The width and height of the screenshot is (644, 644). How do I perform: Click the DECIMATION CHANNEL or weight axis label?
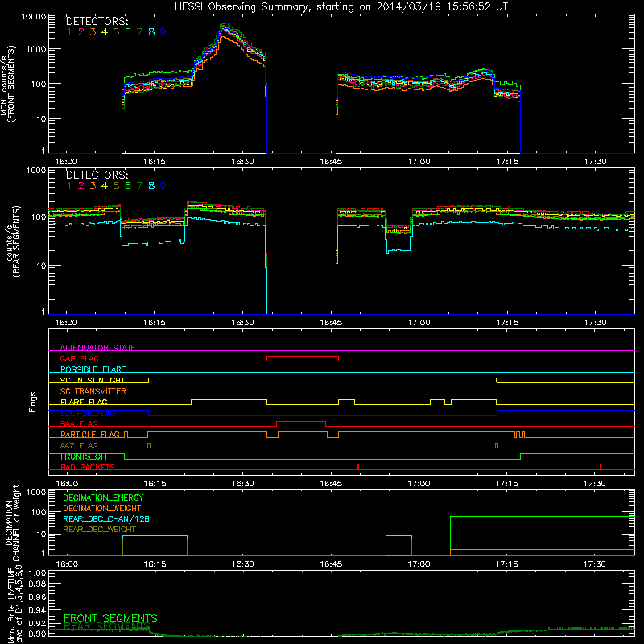12,522
